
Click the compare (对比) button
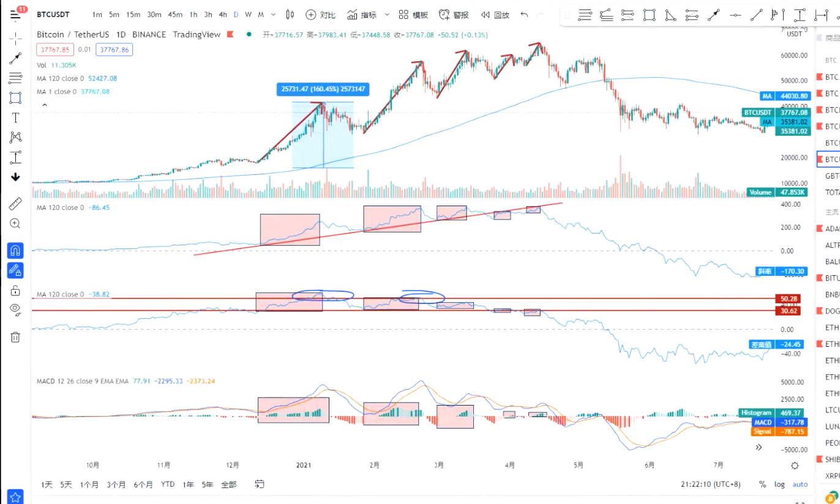pos(321,15)
